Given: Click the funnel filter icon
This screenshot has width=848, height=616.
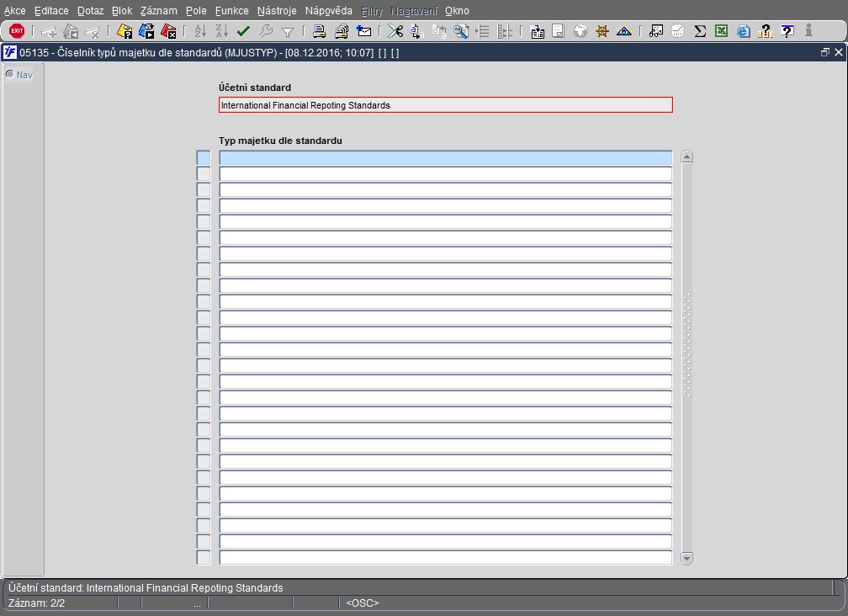Looking at the screenshot, I should [288, 32].
